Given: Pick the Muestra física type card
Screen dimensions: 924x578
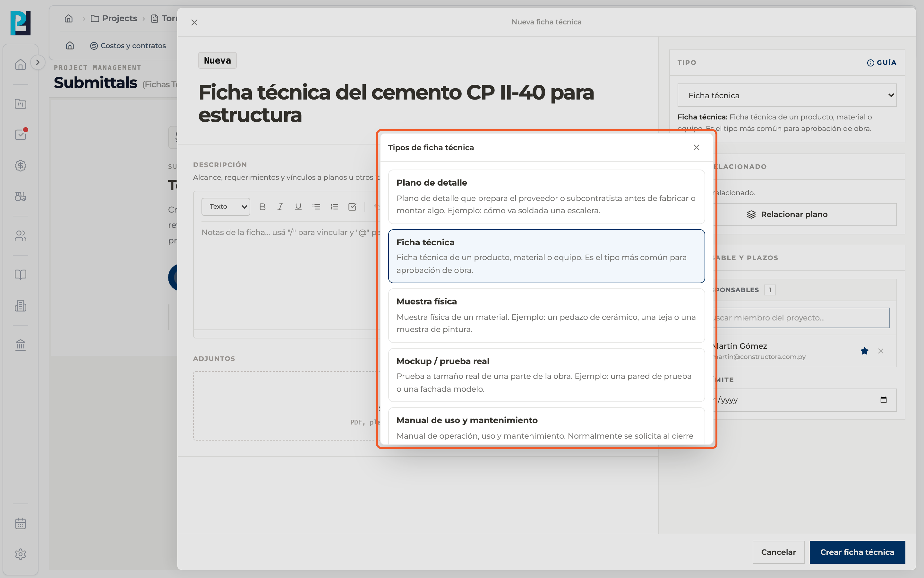Looking at the screenshot, I should (546, 315).
